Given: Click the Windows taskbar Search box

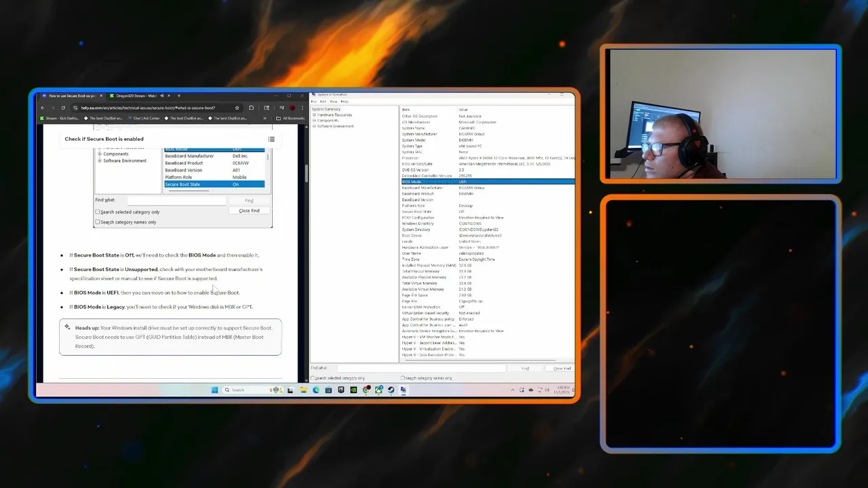Looking at the screenshot, I should (x=254, y=390).
